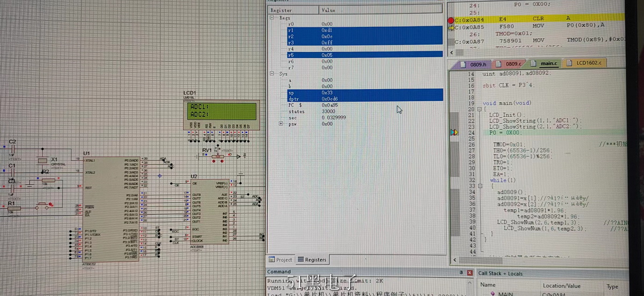Click the r0 register row
644x296 pixels.
pos(365,24)
